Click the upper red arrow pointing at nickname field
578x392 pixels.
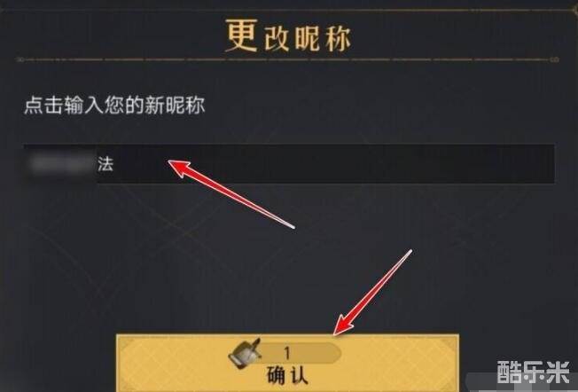click(x=231, y=194)
